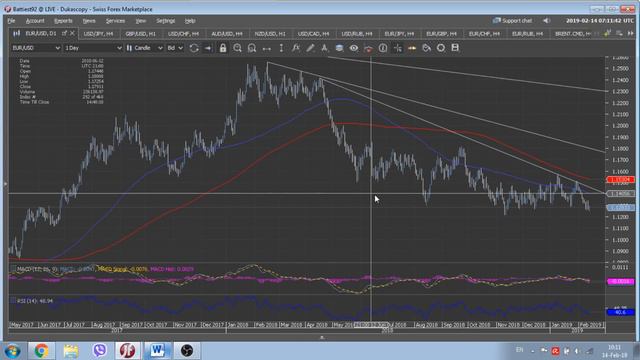Screen dimensions: 640x360
Task: Click the red price label on scale
Action: [620, 180]
